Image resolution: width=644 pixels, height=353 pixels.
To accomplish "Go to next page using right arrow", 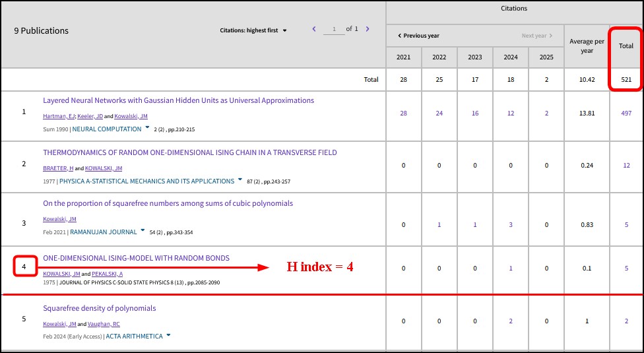I will click(368, 29).
